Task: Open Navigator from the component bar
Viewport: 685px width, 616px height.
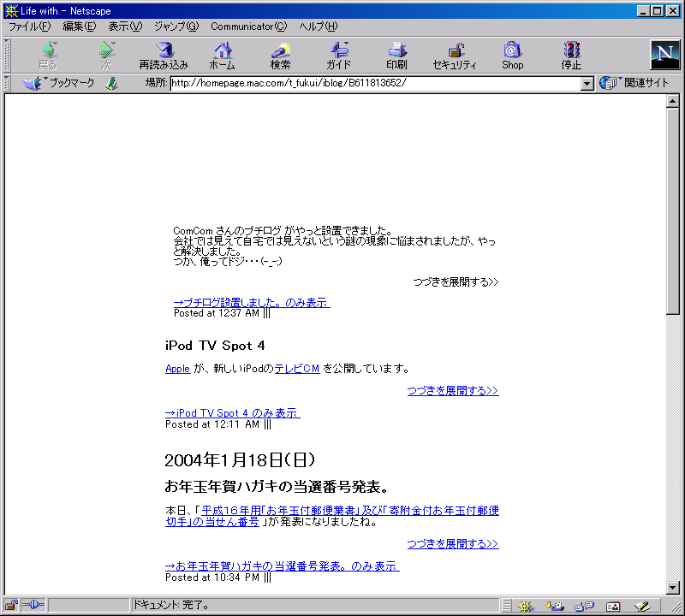Action: click(x=526, y=606)
